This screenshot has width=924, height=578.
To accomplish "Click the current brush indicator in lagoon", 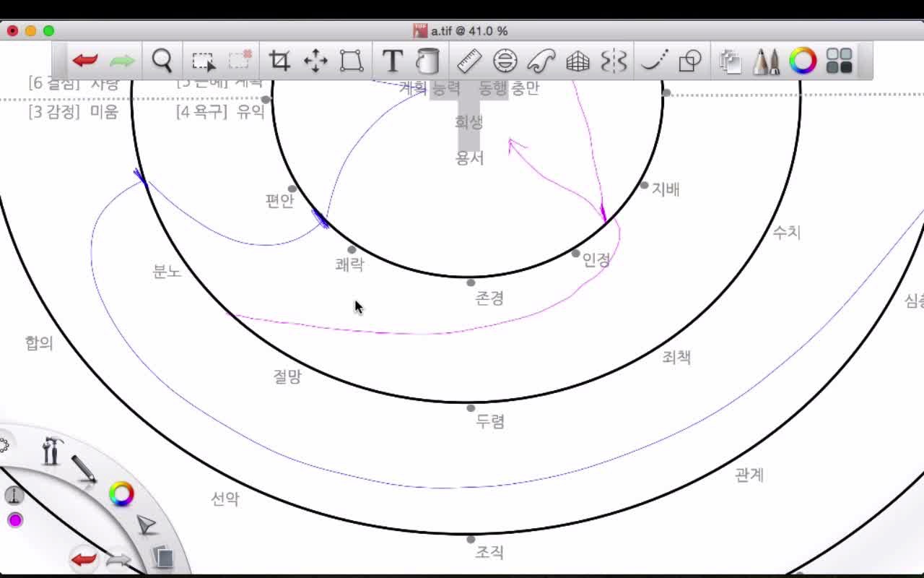I will coord(14,496).
